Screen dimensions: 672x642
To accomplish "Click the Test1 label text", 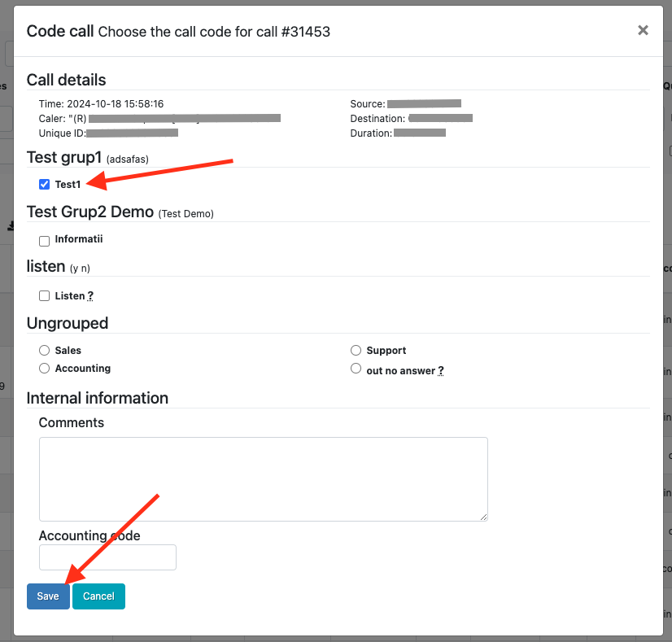I will (x=68, y=185).
